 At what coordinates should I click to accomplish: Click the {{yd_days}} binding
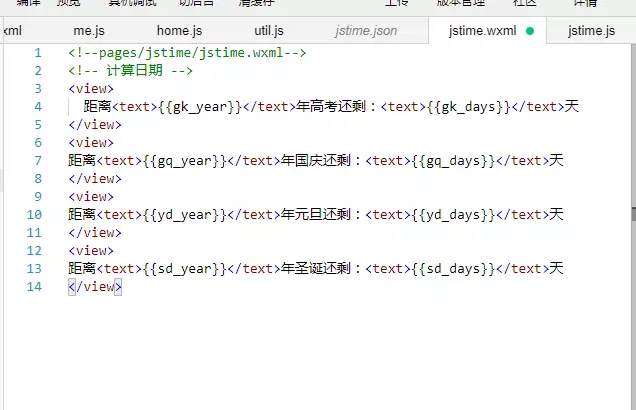[x=453, y=215]
